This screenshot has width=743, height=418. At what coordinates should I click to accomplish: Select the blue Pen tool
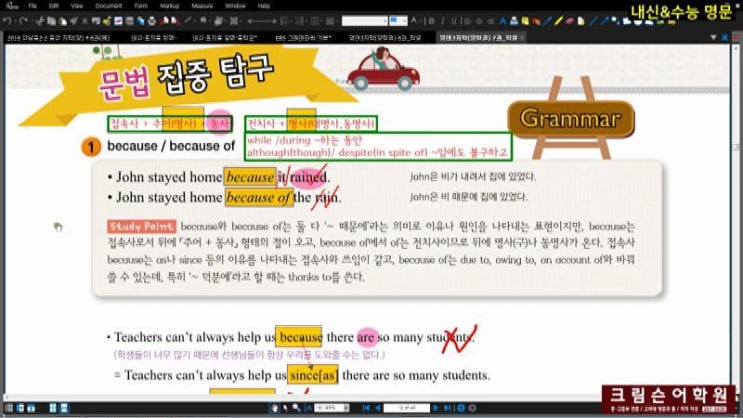(548, 21)
